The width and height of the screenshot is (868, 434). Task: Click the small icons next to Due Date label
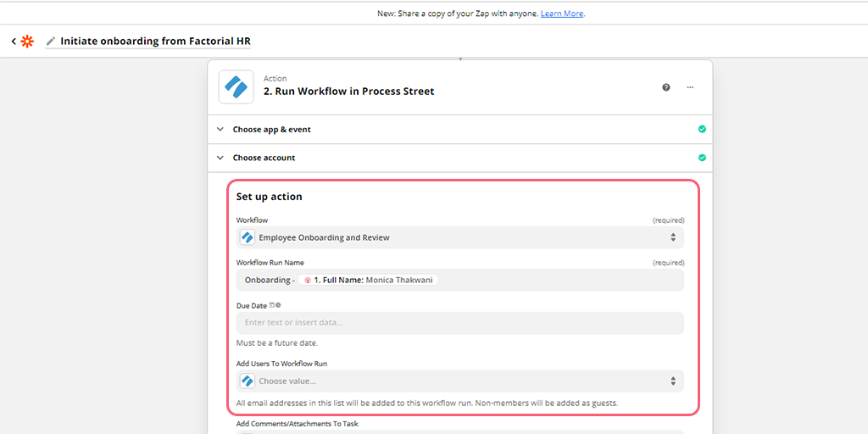pos(275,305)
